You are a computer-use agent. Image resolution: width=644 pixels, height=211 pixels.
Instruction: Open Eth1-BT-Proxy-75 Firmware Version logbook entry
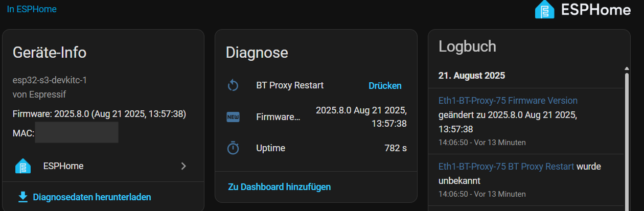508,101
